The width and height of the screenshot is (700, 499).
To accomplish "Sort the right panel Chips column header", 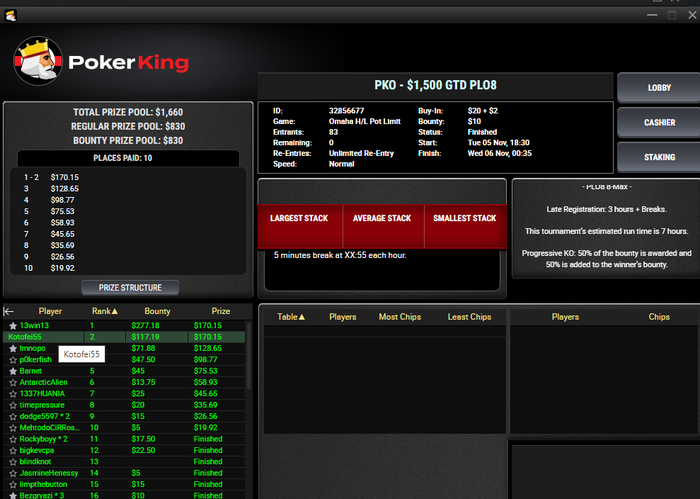I will point(659,317).
